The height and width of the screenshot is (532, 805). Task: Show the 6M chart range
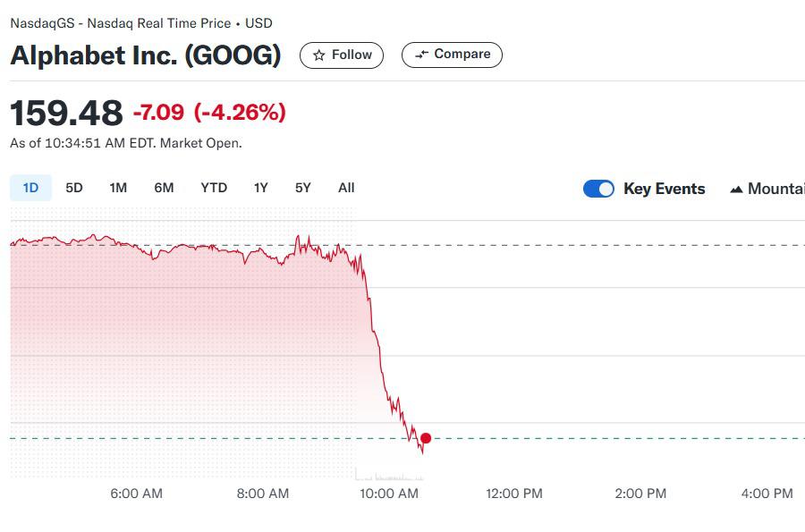click(164, 188)
